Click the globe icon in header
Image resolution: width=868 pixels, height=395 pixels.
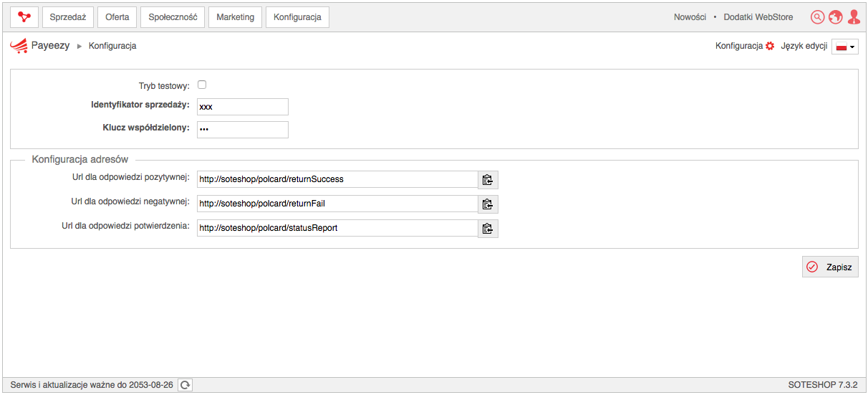tap(835, 17)
